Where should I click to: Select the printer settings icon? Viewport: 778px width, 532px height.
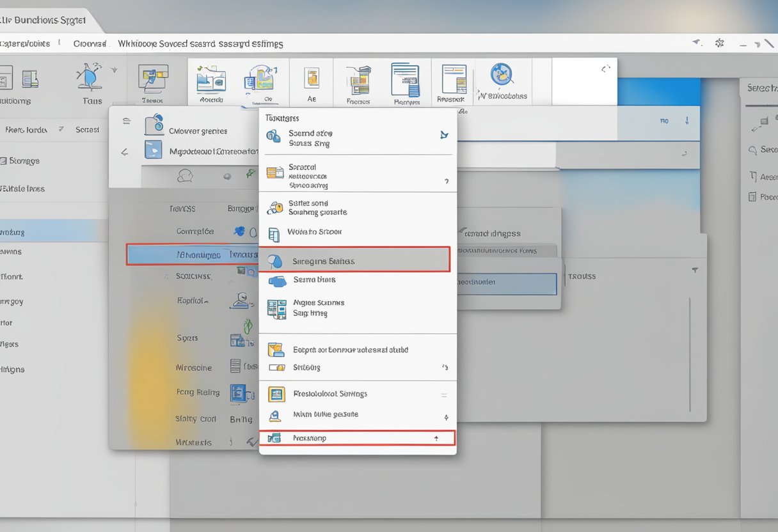(x=276, y=394)
